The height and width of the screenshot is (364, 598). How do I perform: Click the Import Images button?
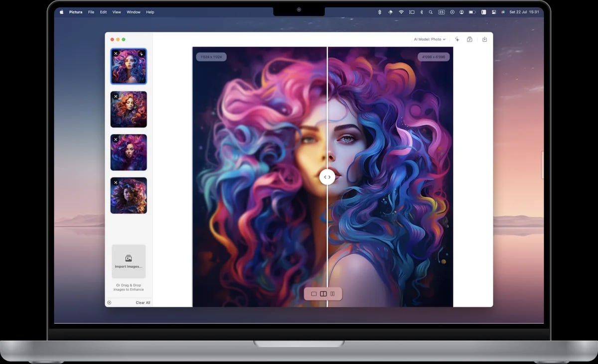click(x=129, y=261)
